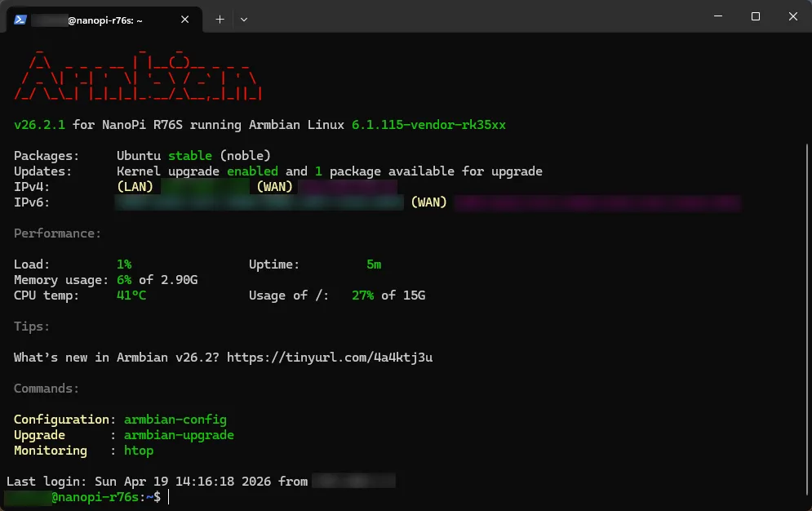
Task: Click the PowerShell icon in the tab
Action: click(20, 19)
